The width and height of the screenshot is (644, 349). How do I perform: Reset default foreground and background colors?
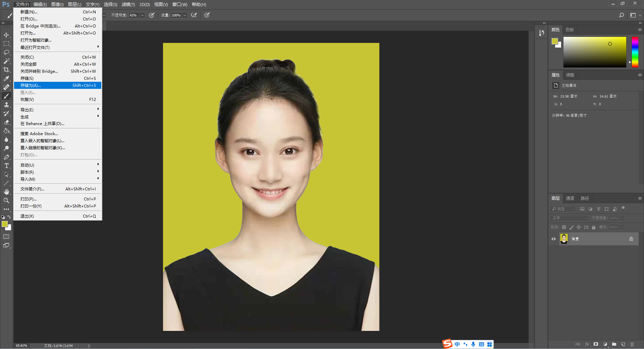coord(3,217)
